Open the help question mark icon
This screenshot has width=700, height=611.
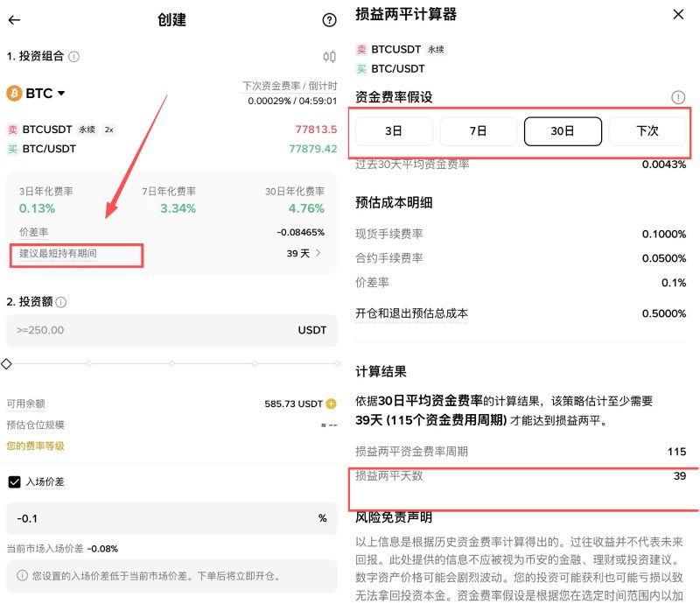coord(328,20)
